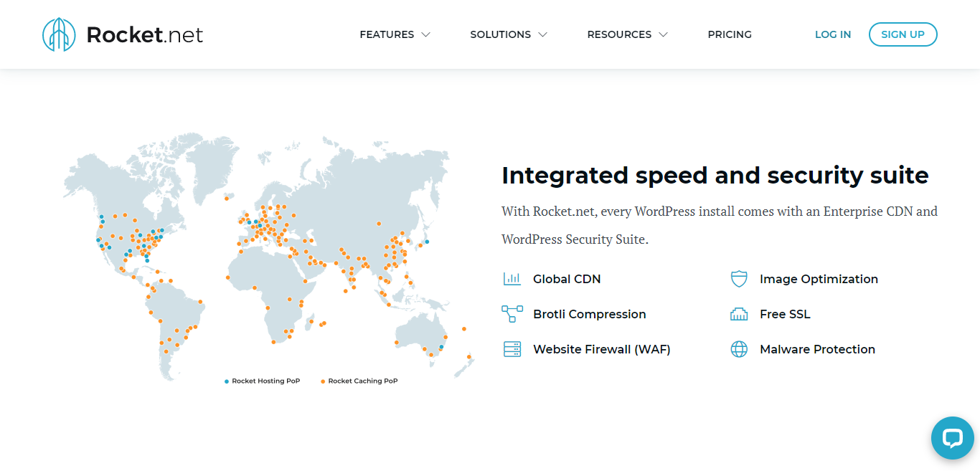Click the Malware Protection globe icon
This screenshot has width=980, height=471.
[x=739, y=349]
